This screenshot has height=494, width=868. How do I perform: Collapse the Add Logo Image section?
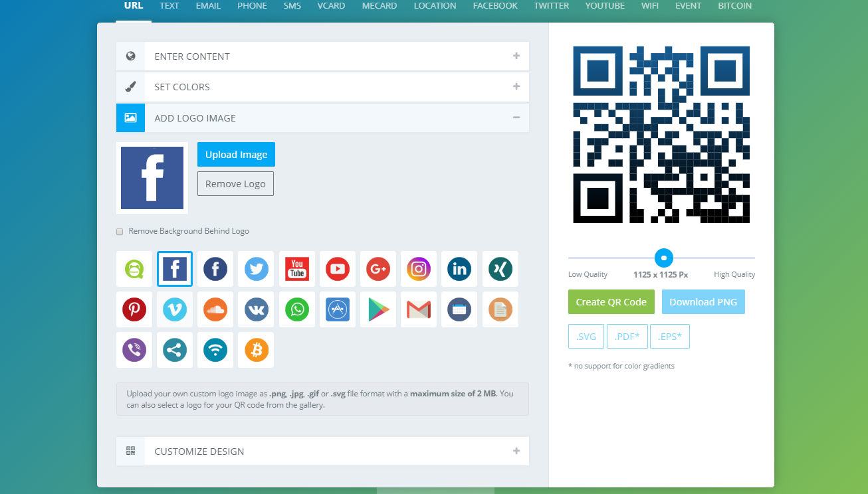(322, 118)
